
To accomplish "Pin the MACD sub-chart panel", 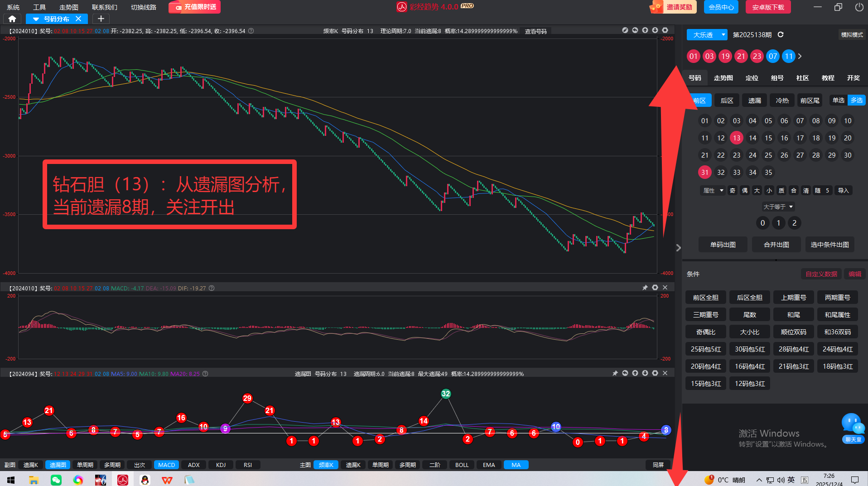I will pos(645,288).
